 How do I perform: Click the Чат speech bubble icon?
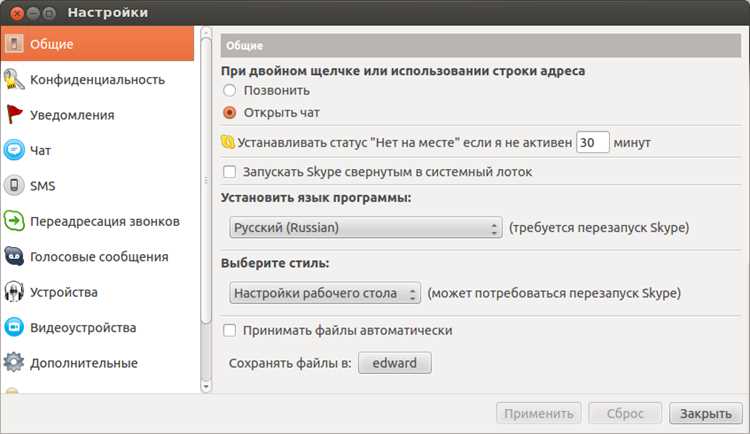14,150
